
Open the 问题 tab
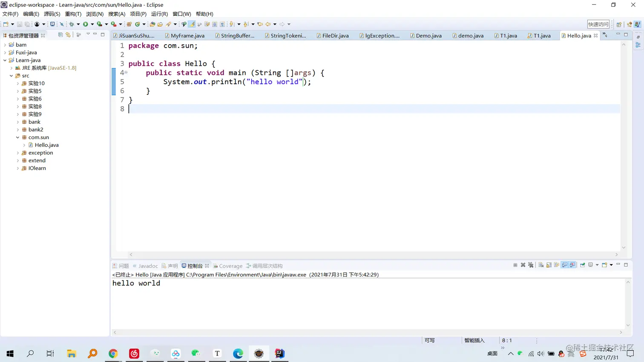pyautogui.click(x=121, y=266)
